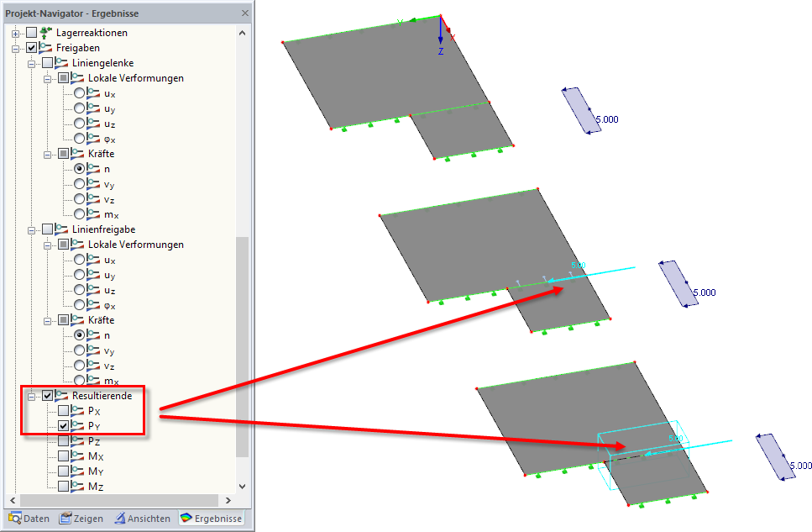Select mx radio under Liniengelenke Kräfte
The image size is (812, 532).
79,214
